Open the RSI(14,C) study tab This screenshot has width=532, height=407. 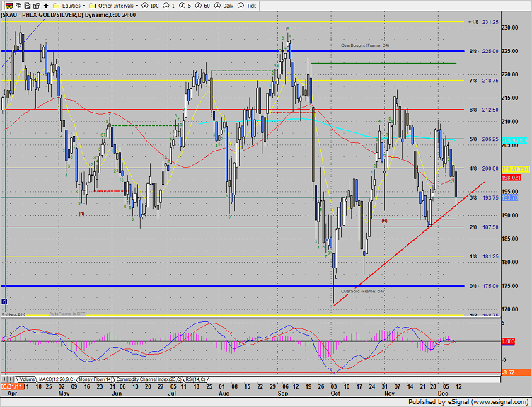195,379
